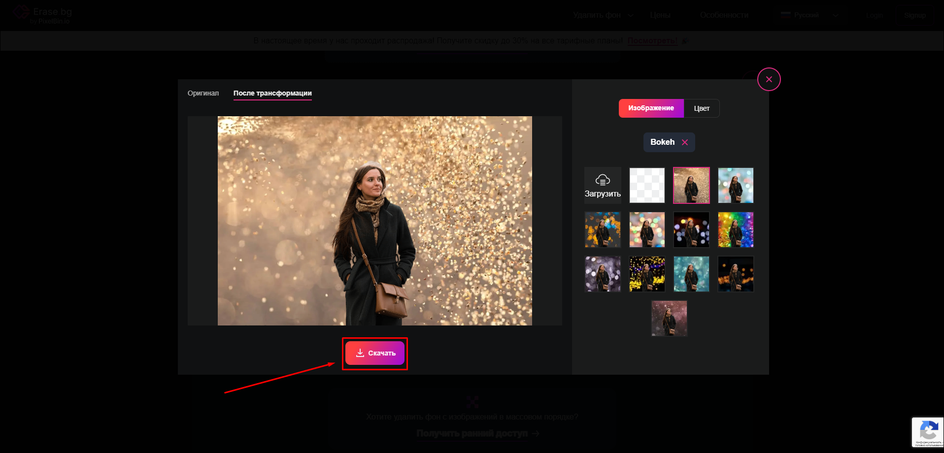
Task: Click the Erase.bg logo icon
Action: (20, 13)
